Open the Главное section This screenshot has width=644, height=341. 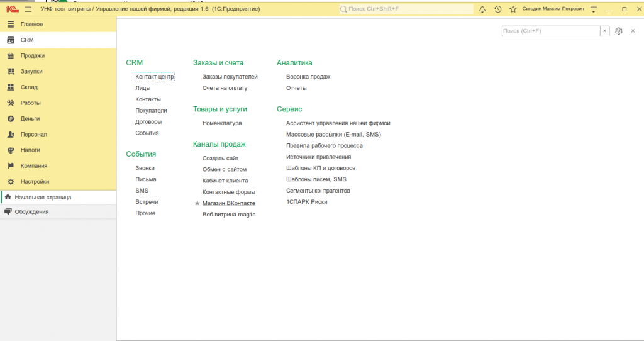tap(58, 25)
